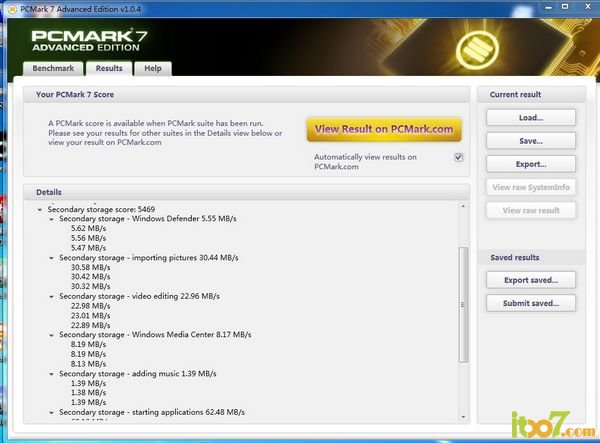Click the Details panel vertical scrollbar thumb

[x=462, y=305]
